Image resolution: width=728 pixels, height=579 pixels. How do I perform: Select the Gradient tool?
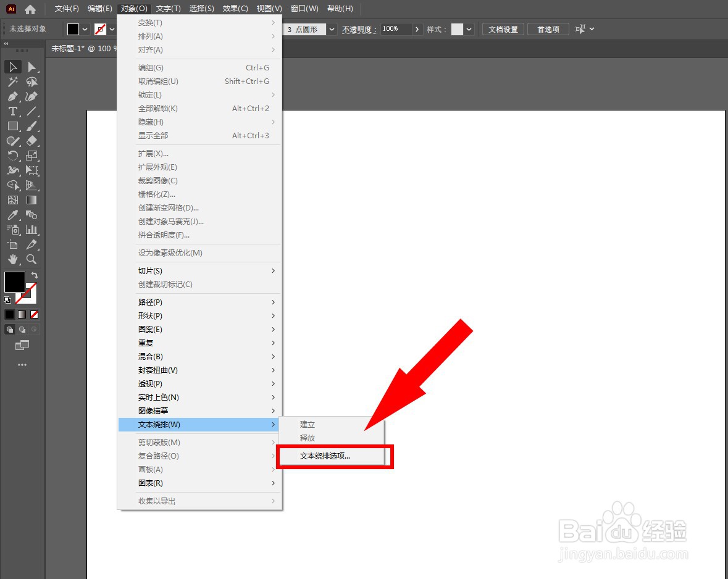pos(31,200)
